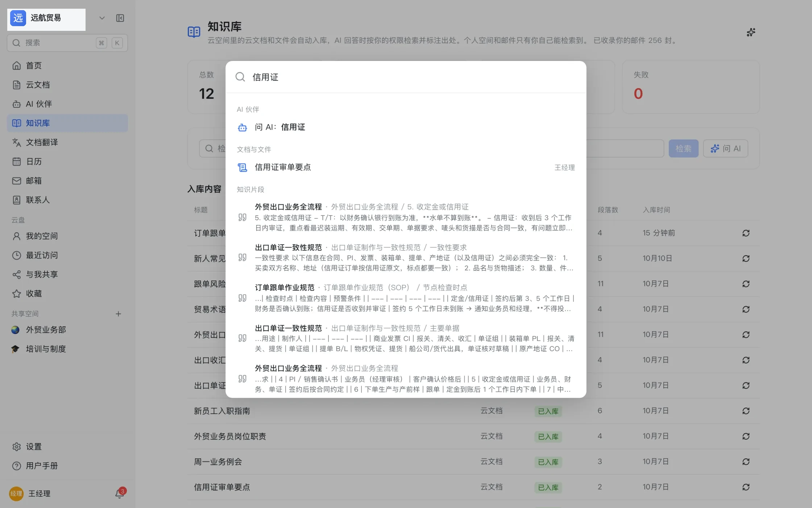This screenshot has height=508, width=812.
Task: Open 最近访问 clock icon item
Action: point(67,255)
